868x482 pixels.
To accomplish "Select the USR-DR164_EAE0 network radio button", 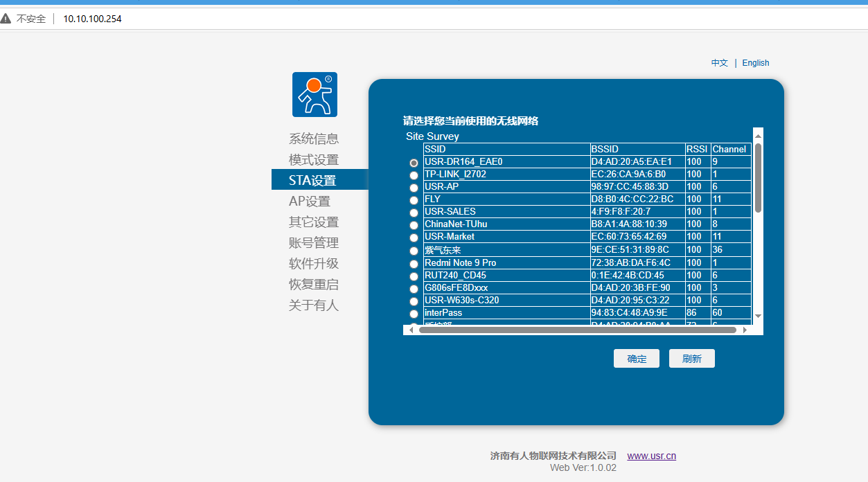I will (x=414, y=163).
